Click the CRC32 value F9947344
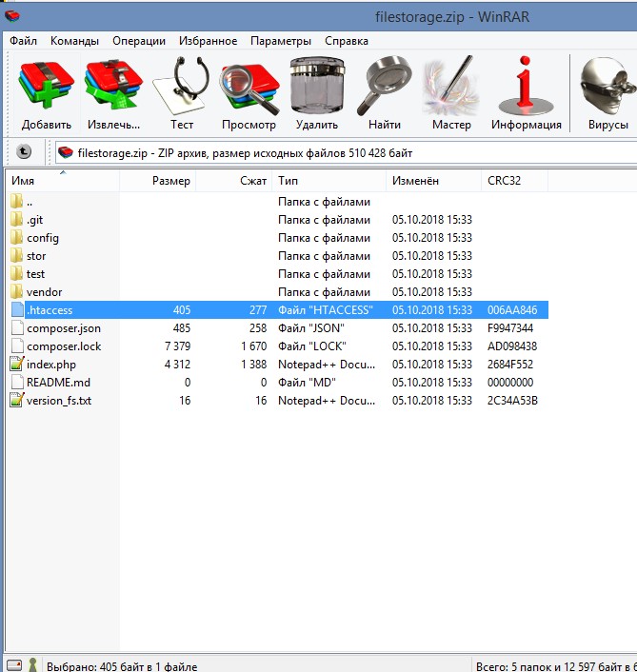The width and height of the screenshot is (637, 672). (x=510, y=328)
